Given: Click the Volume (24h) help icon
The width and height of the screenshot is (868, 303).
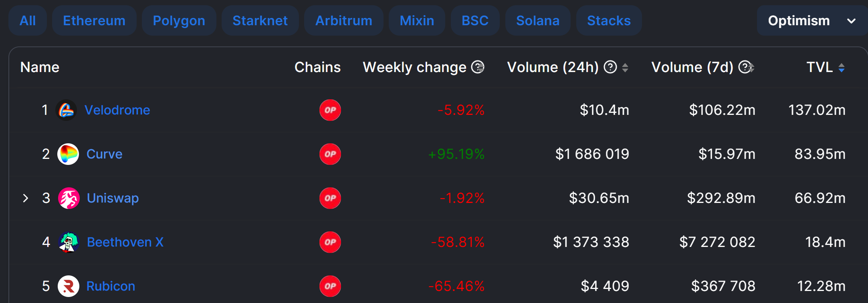Looking at the screenshot, I should [x=610, y=67].
